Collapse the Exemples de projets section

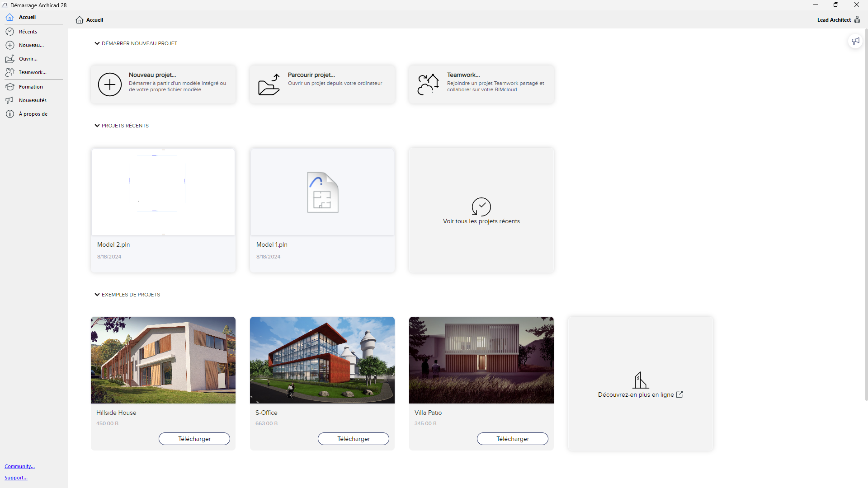(x=97, y=295)
